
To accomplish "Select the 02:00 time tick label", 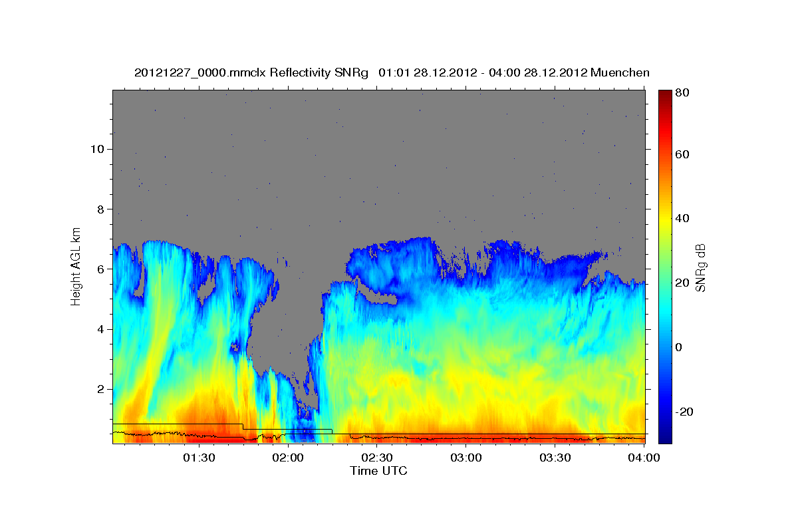I will pos(287,458).
